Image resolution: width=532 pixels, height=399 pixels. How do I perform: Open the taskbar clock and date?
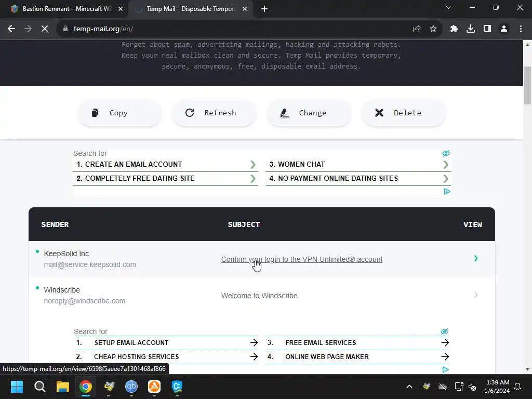[497, 387]
